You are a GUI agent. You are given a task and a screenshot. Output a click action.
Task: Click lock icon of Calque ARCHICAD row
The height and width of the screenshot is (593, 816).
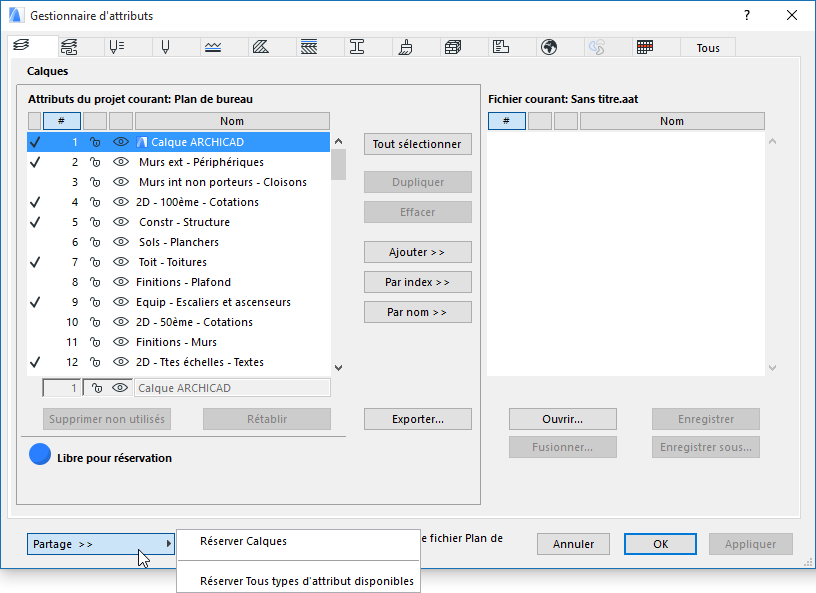click(95, 142)
